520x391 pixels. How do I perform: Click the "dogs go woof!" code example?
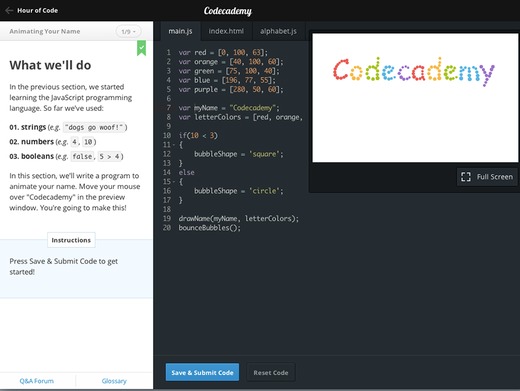94,127
